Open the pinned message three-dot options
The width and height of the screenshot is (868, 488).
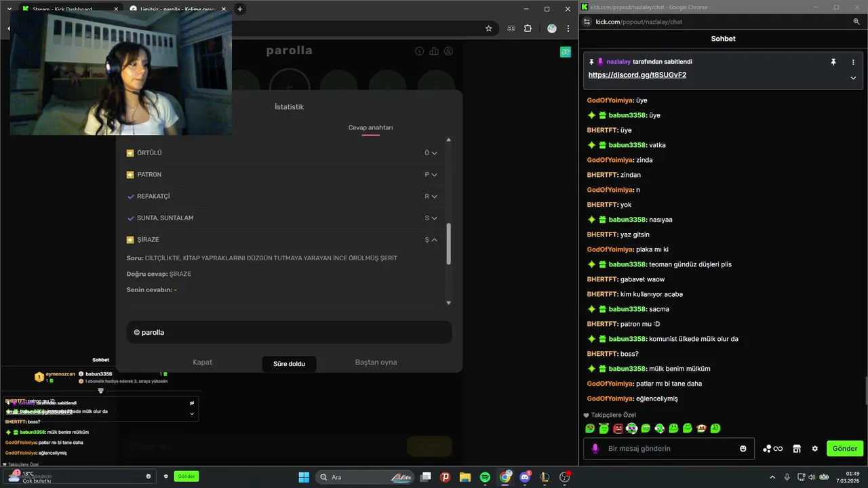[x=853, y=62]
